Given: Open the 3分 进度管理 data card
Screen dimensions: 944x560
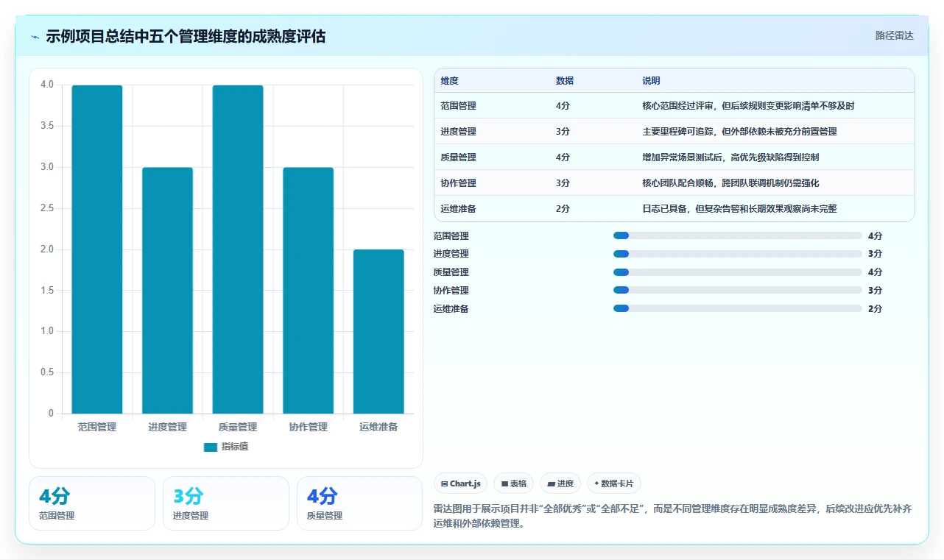Looking at the screenshot, I should pyautogui.click(x=226, y=503).
